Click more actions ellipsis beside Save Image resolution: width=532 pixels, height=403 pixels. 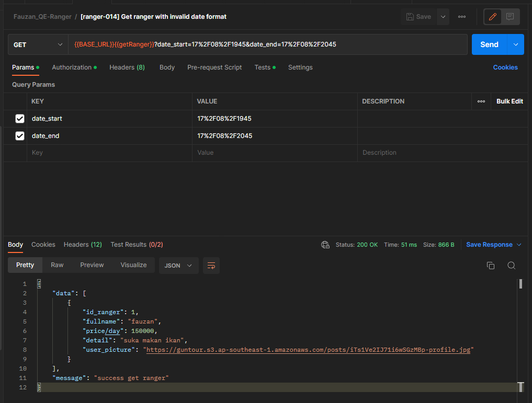462,16
